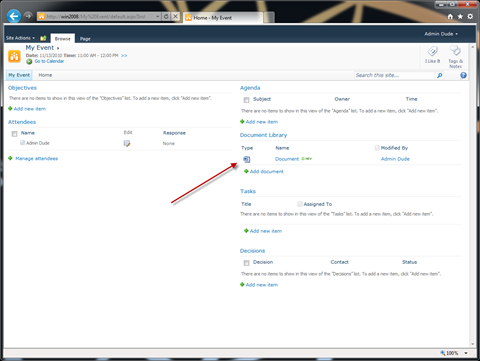Click the page vertical scrollbar down arrow
Image resolution: width=480 pixels, height=361 pixels.
tap(473, 344)
